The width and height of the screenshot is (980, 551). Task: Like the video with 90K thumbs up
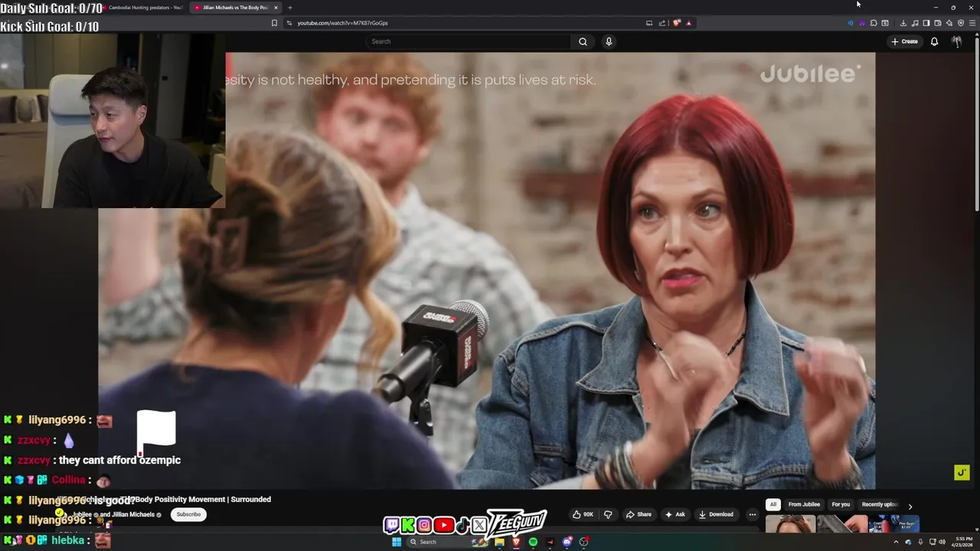click(583, 514)
